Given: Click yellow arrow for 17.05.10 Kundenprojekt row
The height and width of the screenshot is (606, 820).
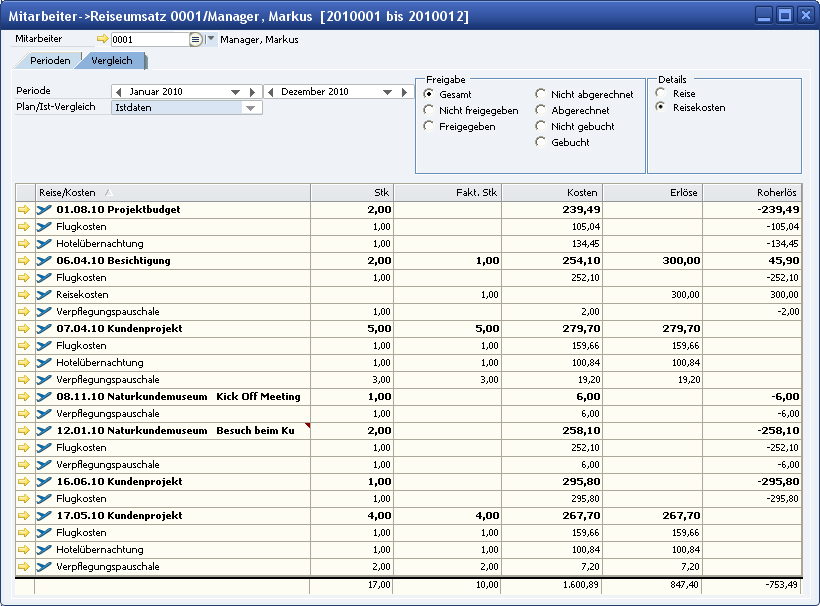Looking at the screenshot, I should [24, 516].
